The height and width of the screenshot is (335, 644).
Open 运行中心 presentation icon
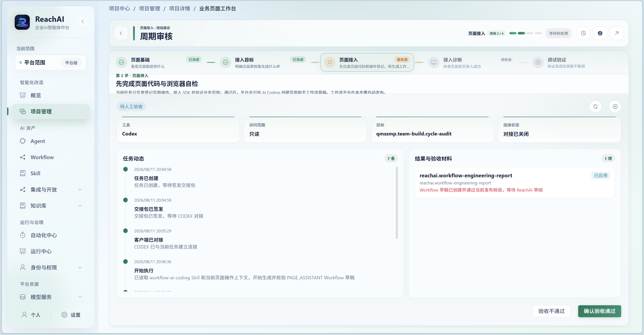click(x=23, y=251)
